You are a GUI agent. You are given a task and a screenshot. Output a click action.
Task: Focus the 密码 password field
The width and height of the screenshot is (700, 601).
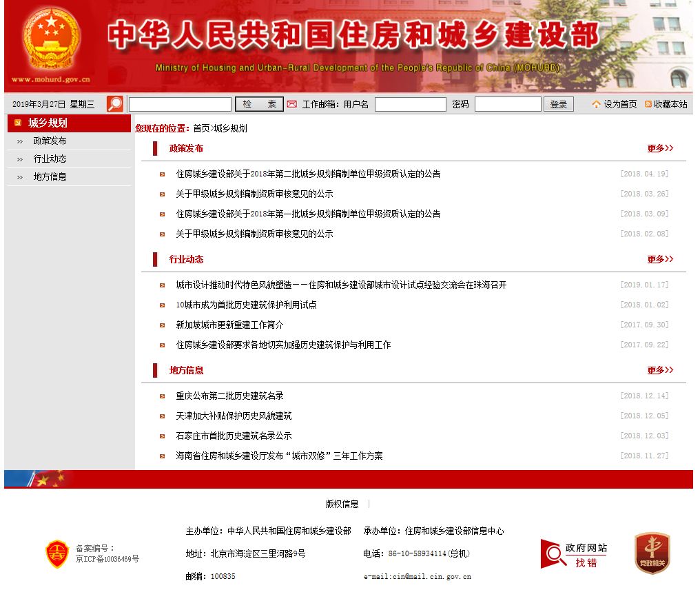point(508,104)
